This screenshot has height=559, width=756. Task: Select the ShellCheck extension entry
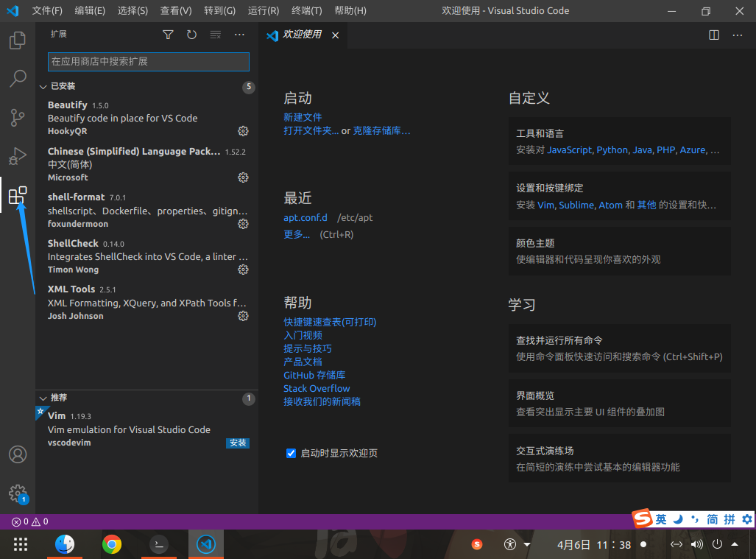coord(146,256)
